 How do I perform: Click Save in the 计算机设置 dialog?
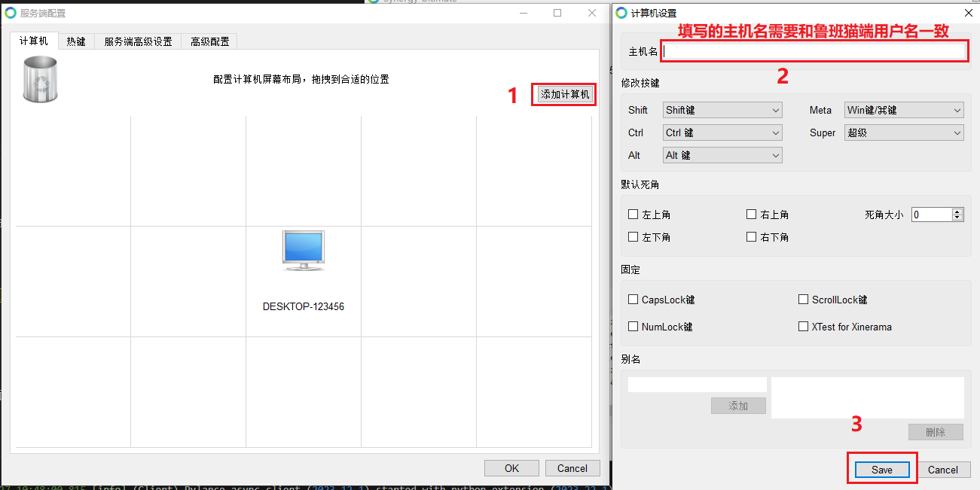[x=882, y=470]
